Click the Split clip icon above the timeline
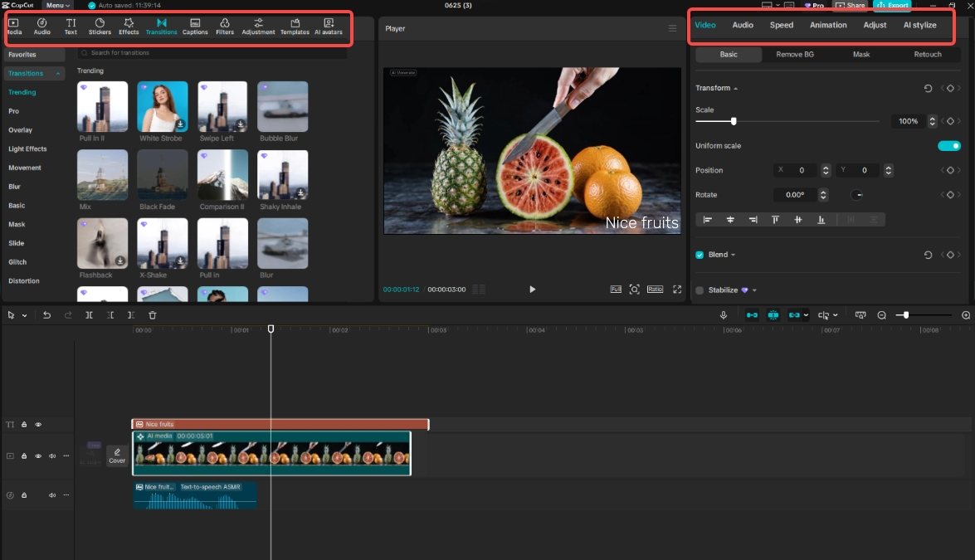975x560 pixels. click(x=90, y=314)
